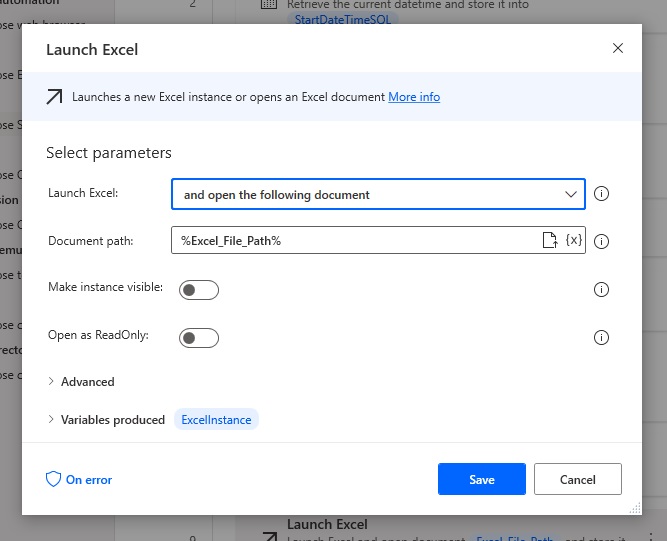Click info icon for Open as ReadOnly

click(601, 338)
